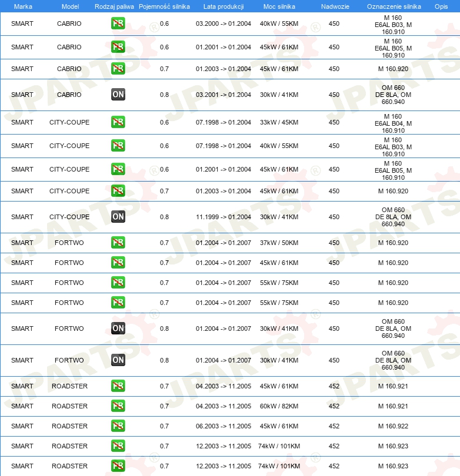Click petrol icon in CITY-COUPE 33kW / 45KM row

118,122
